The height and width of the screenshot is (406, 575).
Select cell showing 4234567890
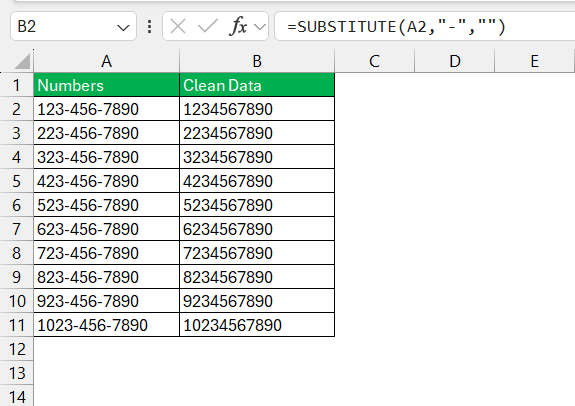coord(257,181)
